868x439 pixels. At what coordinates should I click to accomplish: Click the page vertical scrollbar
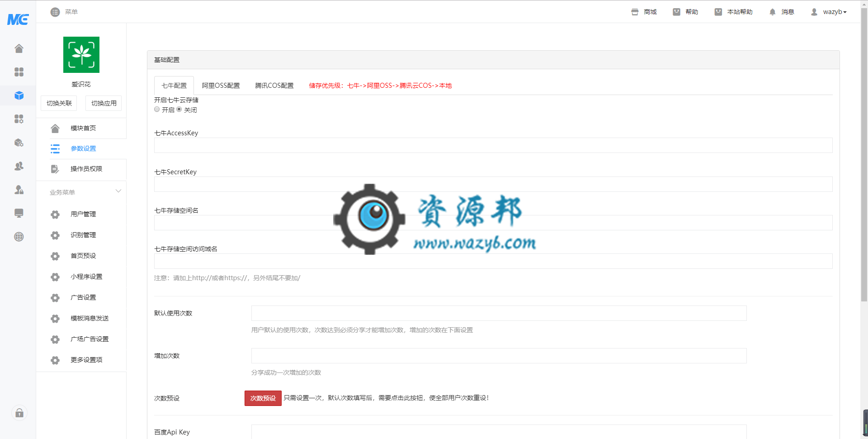pos(864,154)
